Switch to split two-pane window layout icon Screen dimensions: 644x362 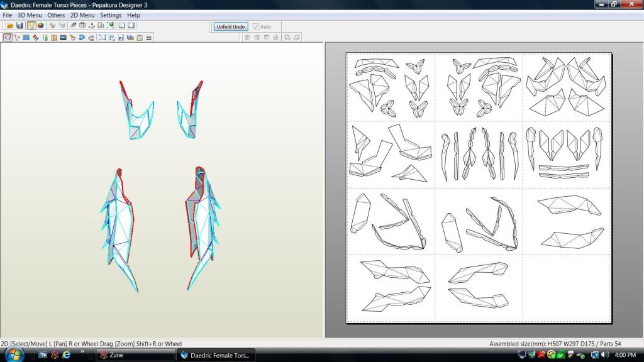(122, 25)
